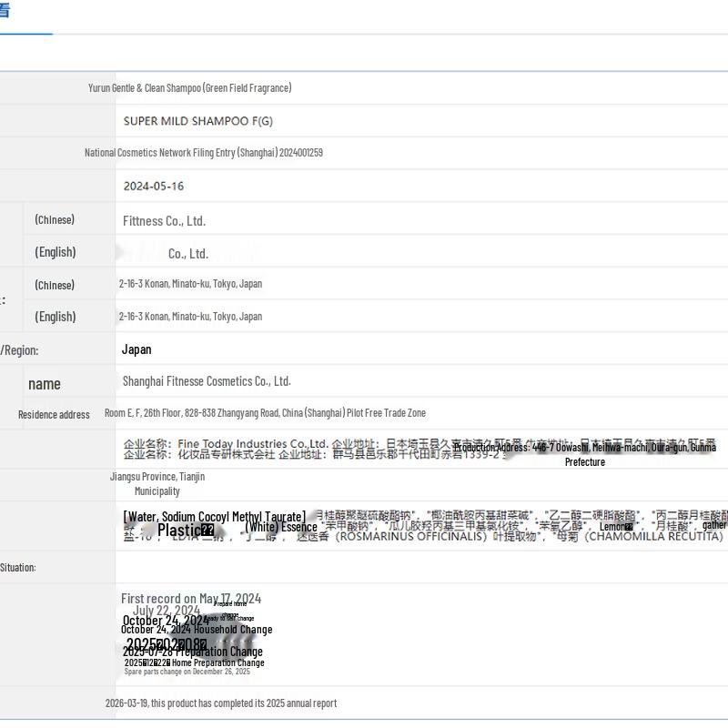This screenshot has height=728, width=728.
Task: Click "Spare parts change on December 26, 2025"
Action: point(187,672)
